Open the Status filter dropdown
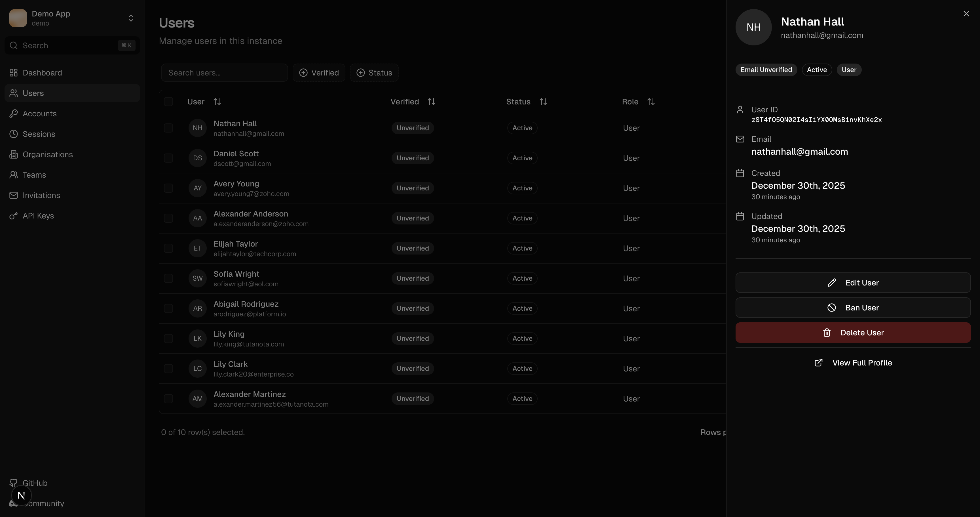The image size is (980, 517). coord(374,72)
